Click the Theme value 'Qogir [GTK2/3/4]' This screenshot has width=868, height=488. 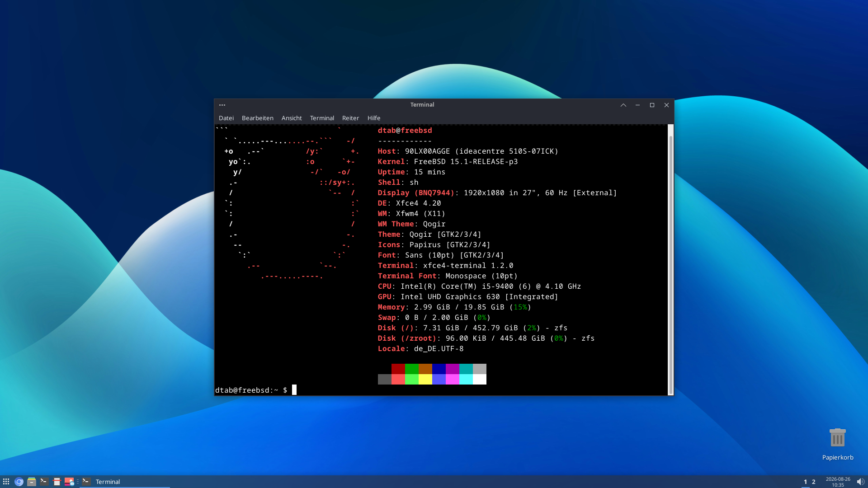point(446,234)
